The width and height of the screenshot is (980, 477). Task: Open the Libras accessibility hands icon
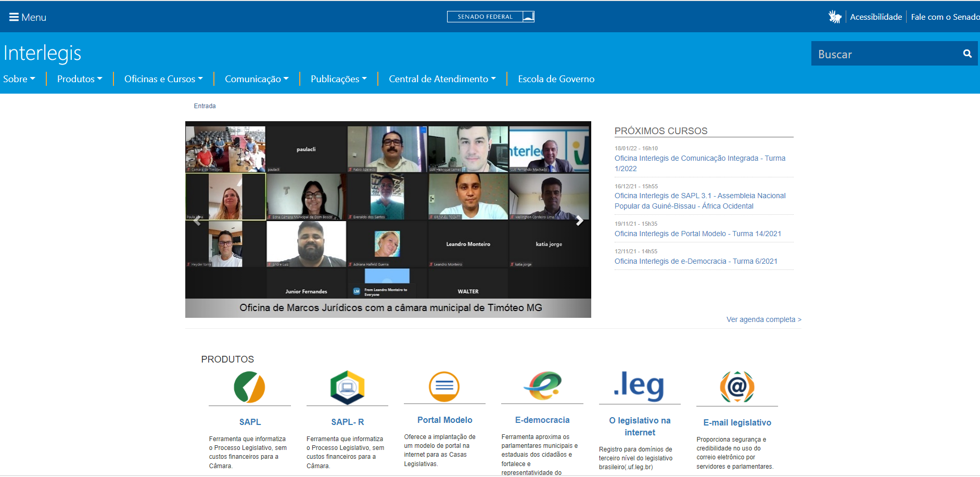[835, 17]
